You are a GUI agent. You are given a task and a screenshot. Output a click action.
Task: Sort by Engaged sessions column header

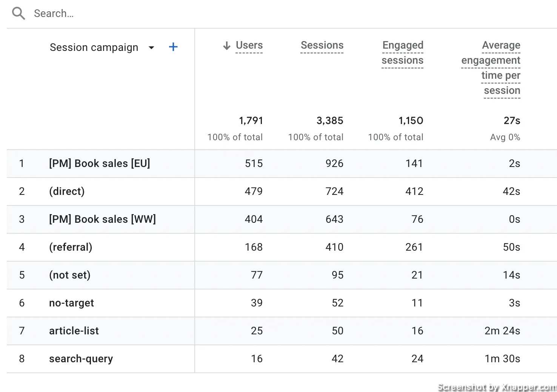point(402,53)
